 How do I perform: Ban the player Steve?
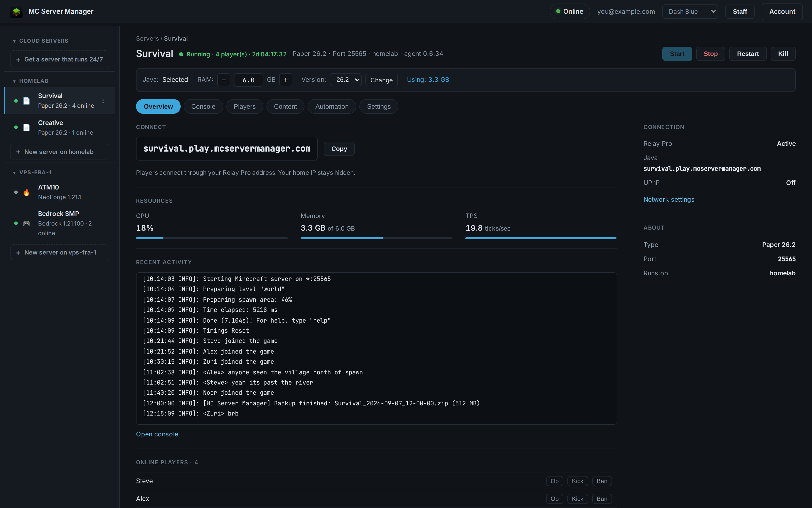coord(602,481)
